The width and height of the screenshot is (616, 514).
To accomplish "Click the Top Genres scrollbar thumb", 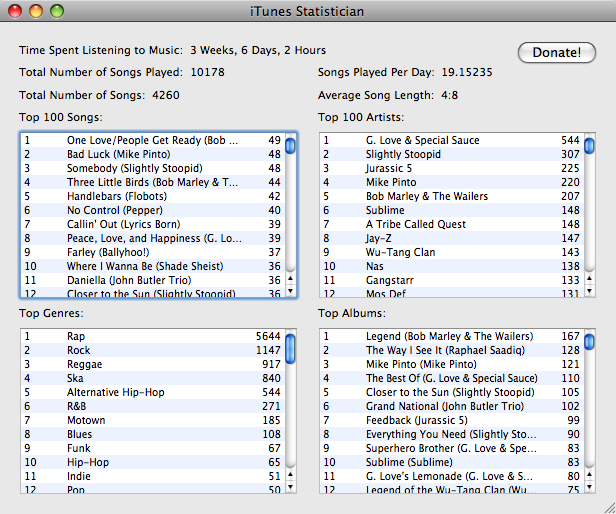I will click(290, 349).
